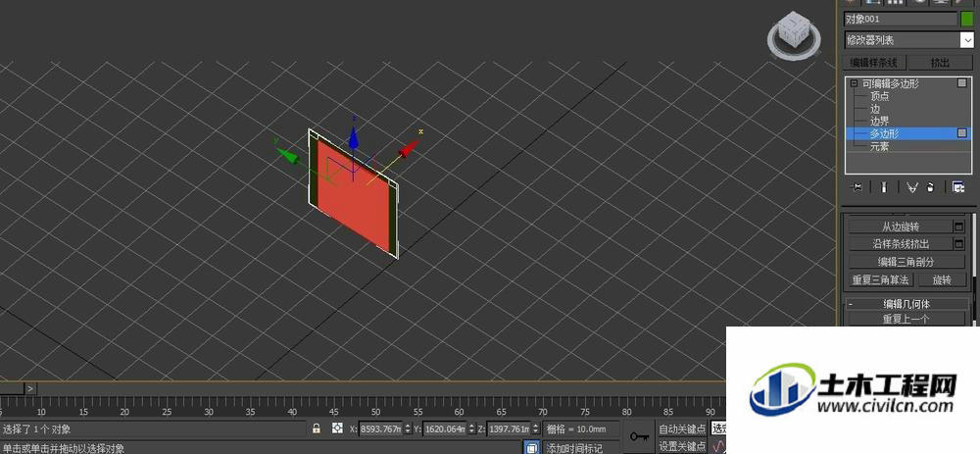Click the box icon beside 可编辑多边形
The image size is (980, 454).
click(x=962, y=83)
